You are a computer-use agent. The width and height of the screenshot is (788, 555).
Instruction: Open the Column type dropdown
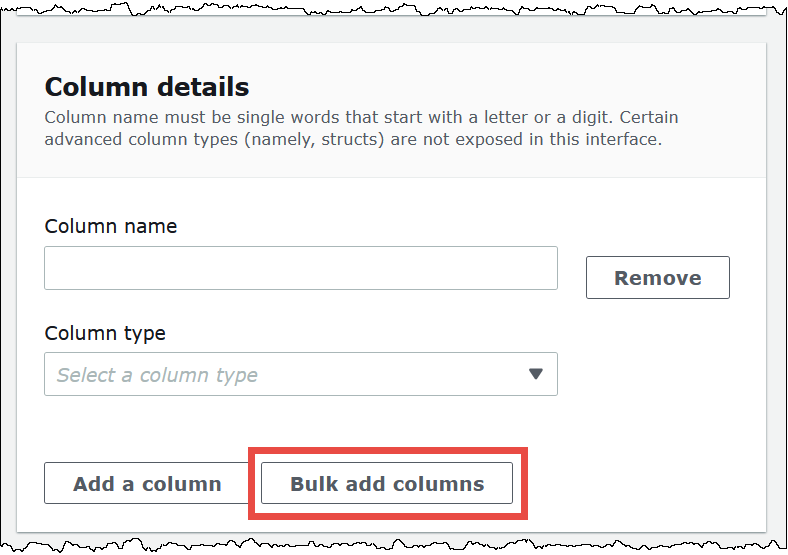coord(300,374)
